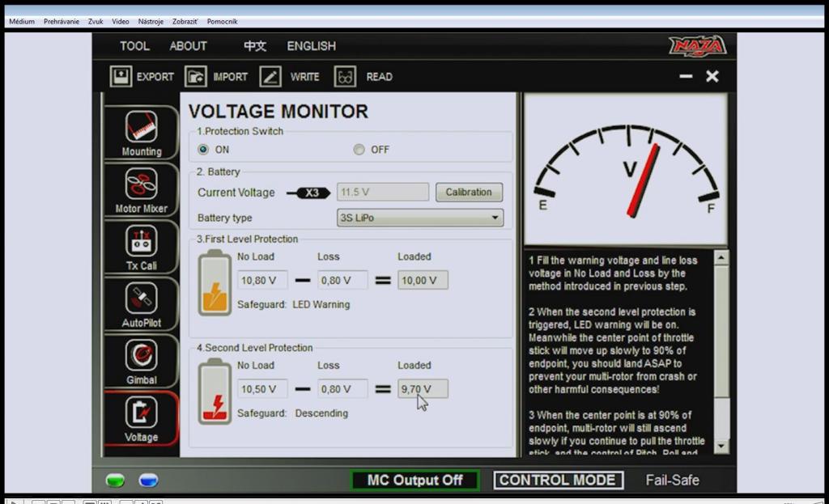Image resolution: width=829 pixels, height=504 pixels.
Task: Turn the Protection Switch OFF
Action: 359,150
